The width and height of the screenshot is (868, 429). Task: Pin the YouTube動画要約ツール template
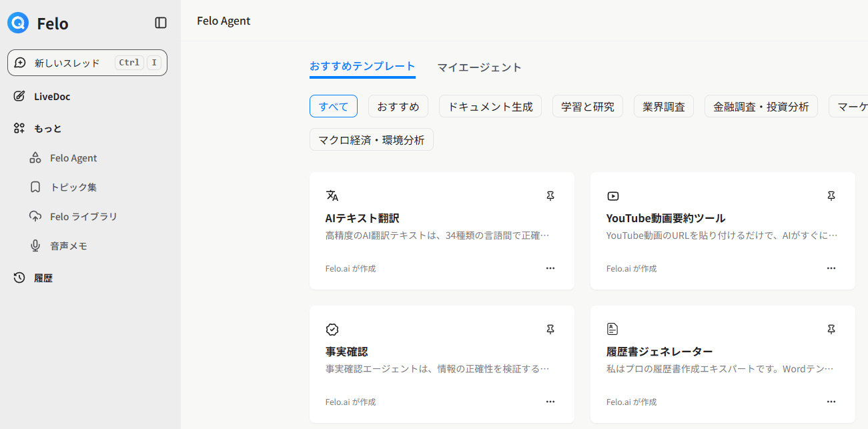coord(831,196)
